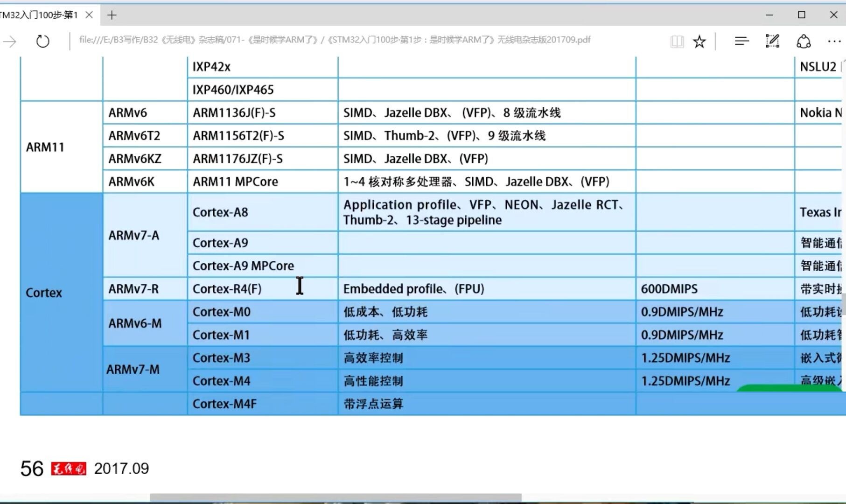Click the 1~4 核对称多处理器 feature text
Viewport: 846px width, 504px height.
click(398, 182)
